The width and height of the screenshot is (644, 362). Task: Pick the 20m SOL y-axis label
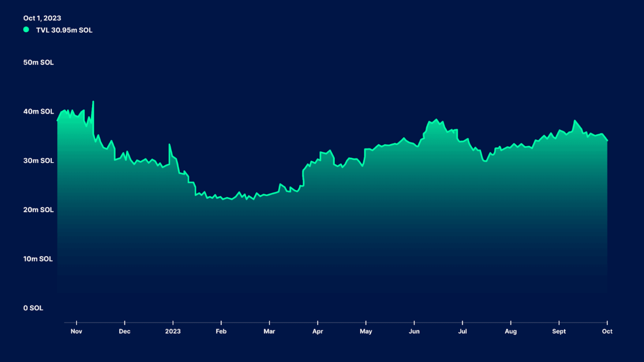38,210
